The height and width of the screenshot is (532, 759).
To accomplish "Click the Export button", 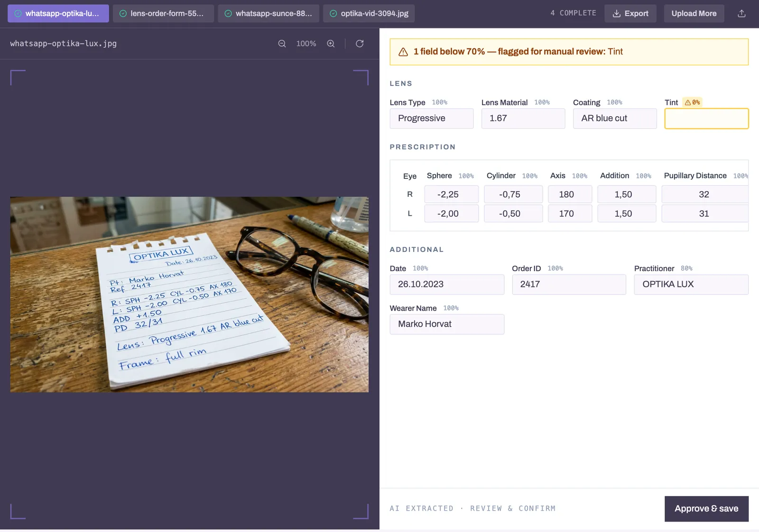I will (630, 14).
